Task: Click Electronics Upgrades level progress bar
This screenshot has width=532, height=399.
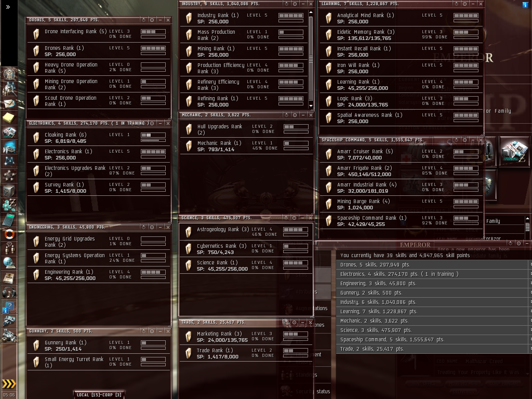Action: [x=153, y=168]
